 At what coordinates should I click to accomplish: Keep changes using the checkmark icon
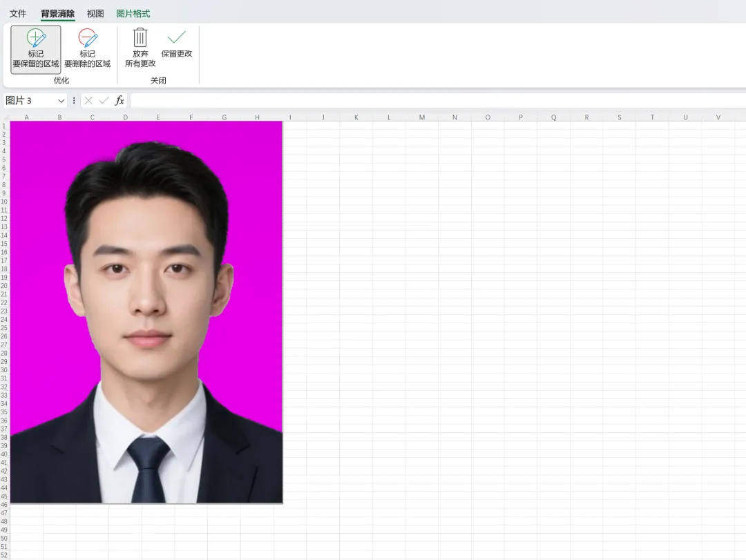177,44
